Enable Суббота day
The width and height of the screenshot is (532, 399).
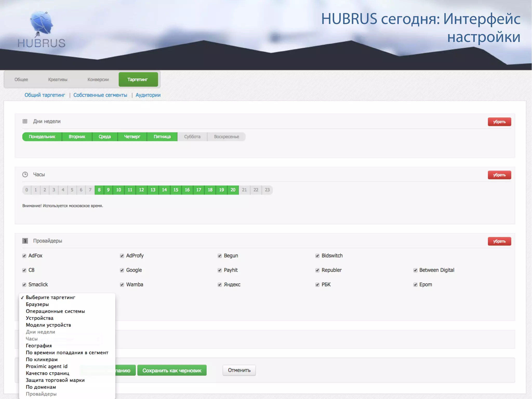tap(192, 137)
